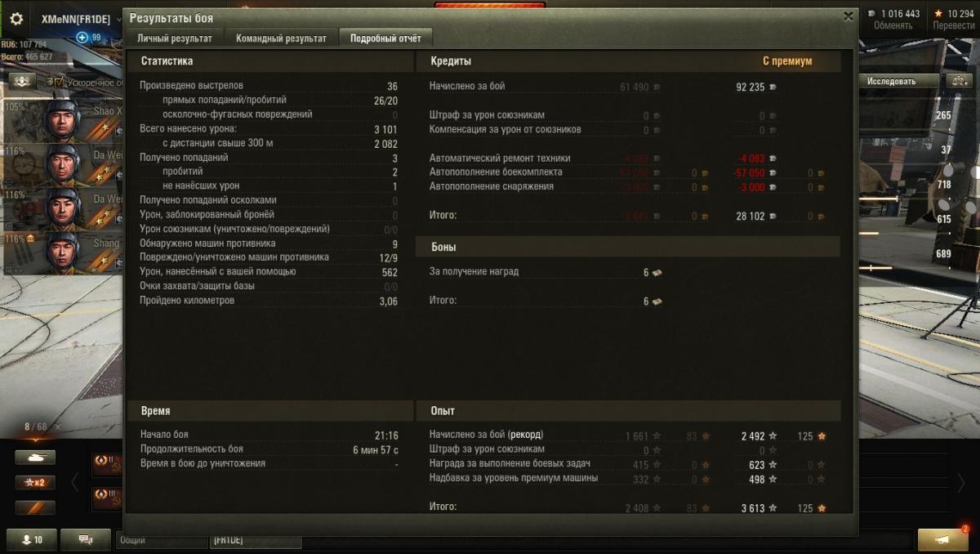Switch to the Личный результат tab

tap(175, 38)
